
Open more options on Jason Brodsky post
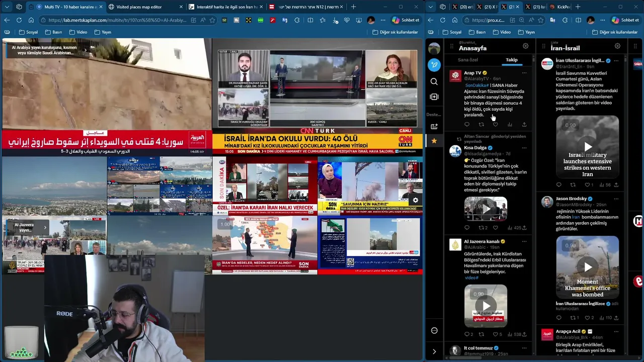[616, 199]
